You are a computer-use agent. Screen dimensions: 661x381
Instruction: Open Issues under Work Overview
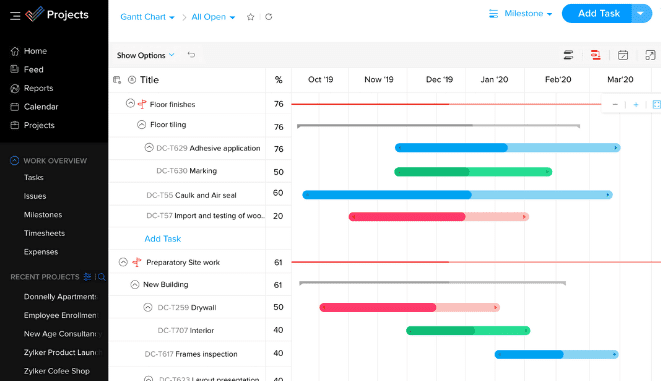point(35,196)
